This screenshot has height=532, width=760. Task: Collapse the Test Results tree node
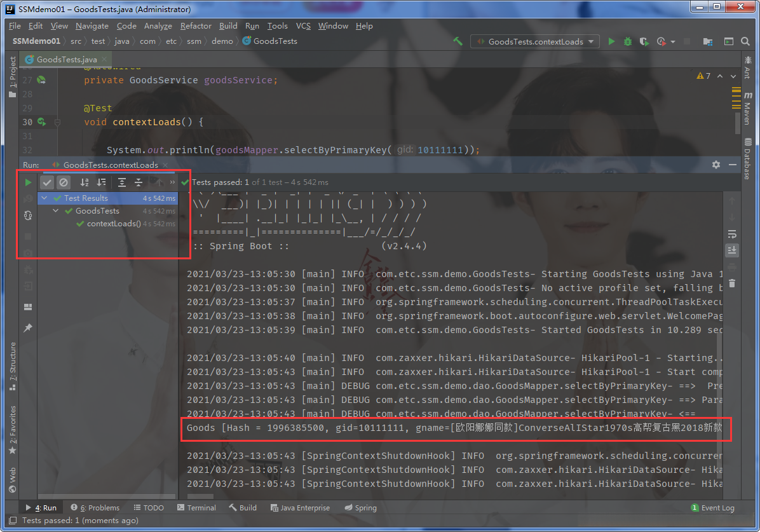(x=44, y=198)
